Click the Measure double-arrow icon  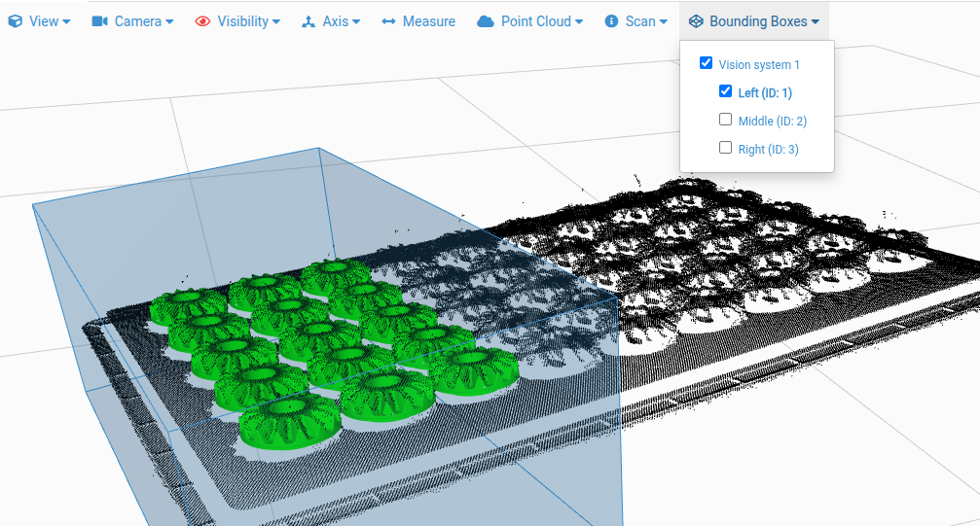pyautogui.click(x=388, y=21)
